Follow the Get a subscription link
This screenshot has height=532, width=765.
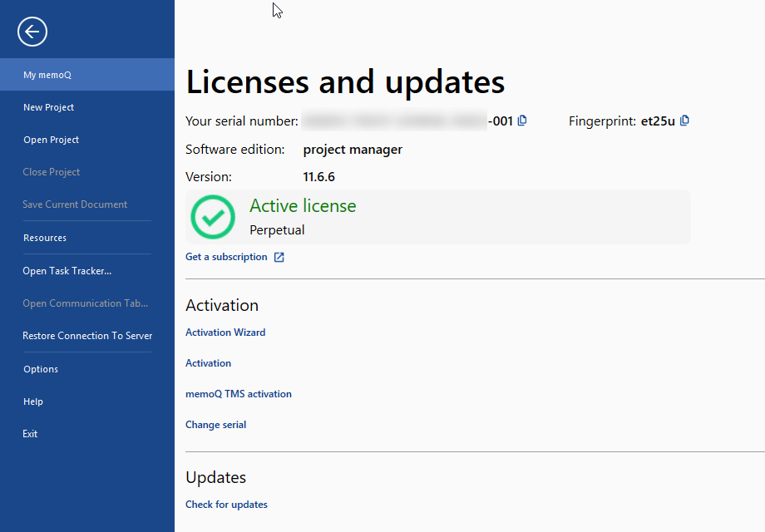[226, 257]
